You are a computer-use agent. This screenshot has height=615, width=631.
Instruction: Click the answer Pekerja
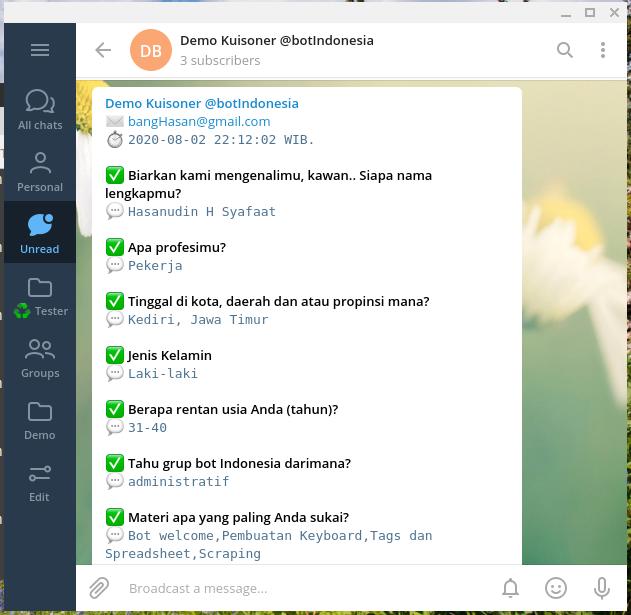(x=155, y=266)
